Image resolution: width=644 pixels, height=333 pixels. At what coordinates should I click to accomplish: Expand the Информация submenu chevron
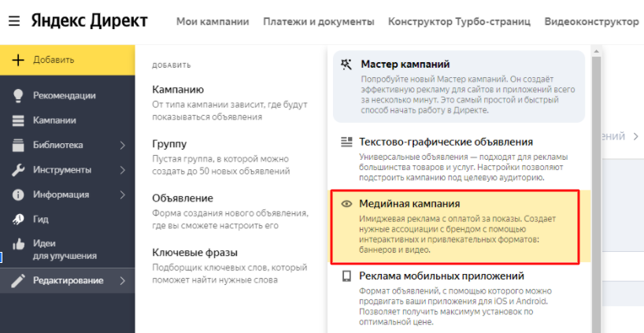coord(123,194)
